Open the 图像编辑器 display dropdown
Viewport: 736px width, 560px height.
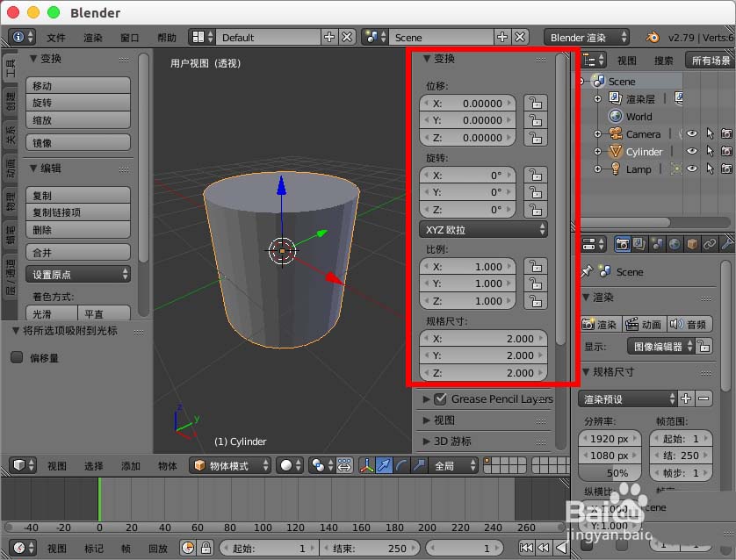coord(660,347)
